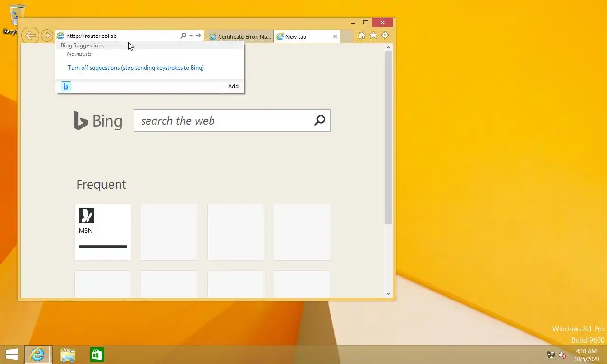Expand the address bar autocomplete dropdown arrow
Screen dimensions: 607x364
(x=191, y=36)
